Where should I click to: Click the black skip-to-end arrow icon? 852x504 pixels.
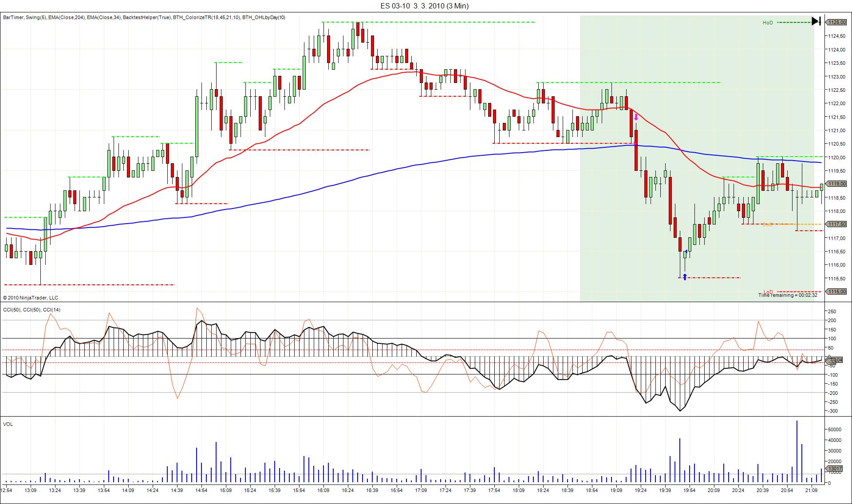(816, 21)
